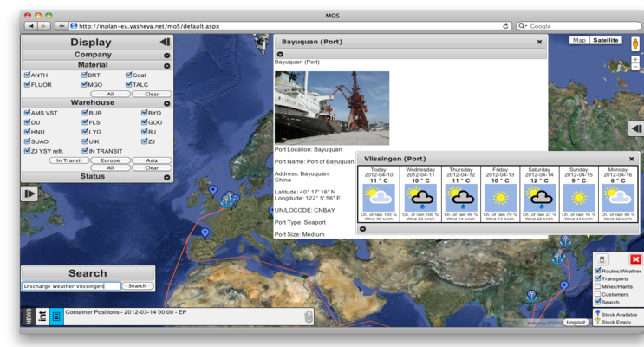Image resolution: width=644 pixels, height=347 pixels.
Task: Toggle the IN TRANSIT warehouse checkbox
Action: 85,151
